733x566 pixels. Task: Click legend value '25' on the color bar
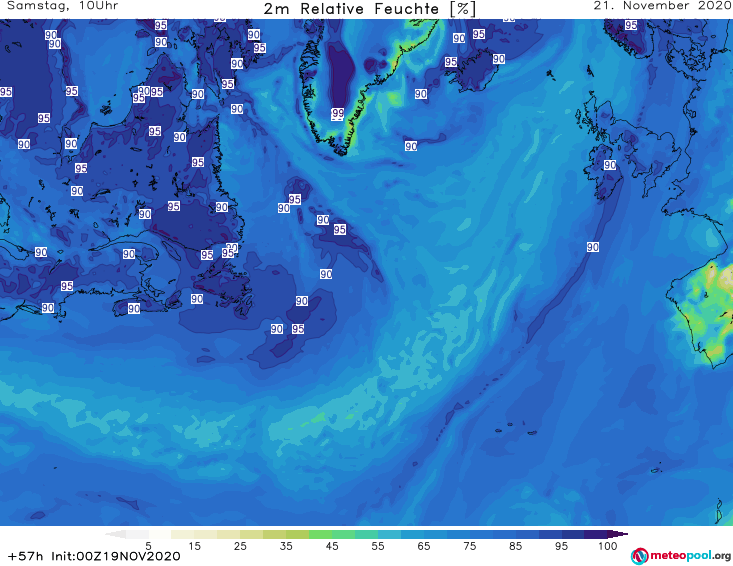(240, 546)
